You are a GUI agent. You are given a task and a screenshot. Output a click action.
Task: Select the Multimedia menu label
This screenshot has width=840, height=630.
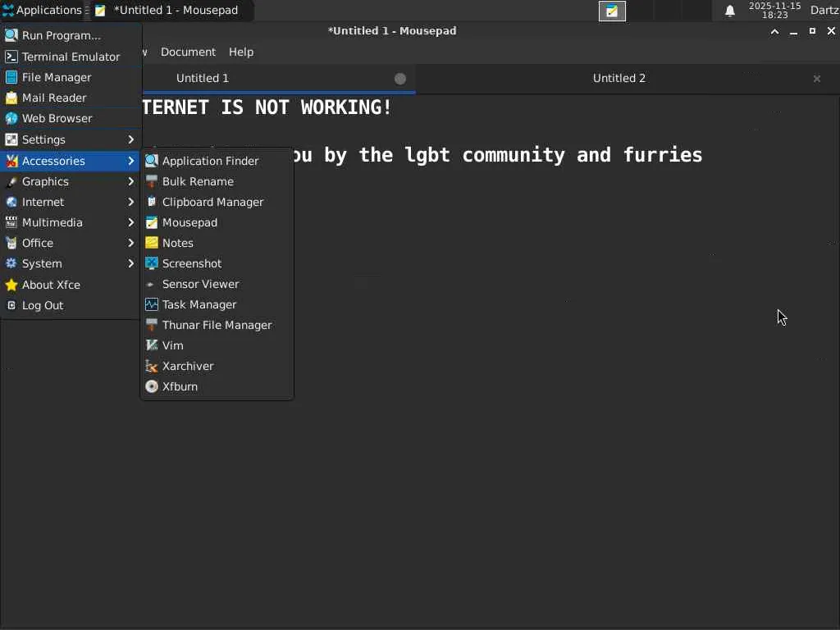pyautogui.click(x=52, y=222)
